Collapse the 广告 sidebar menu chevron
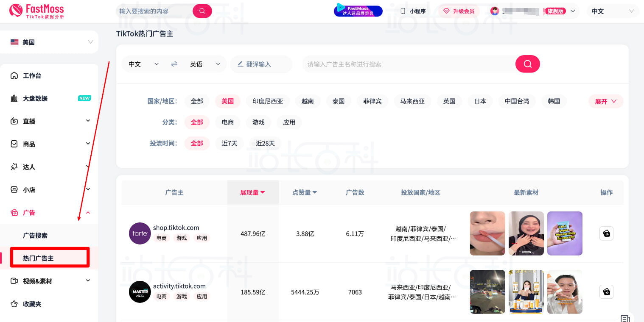 point(88,212)
